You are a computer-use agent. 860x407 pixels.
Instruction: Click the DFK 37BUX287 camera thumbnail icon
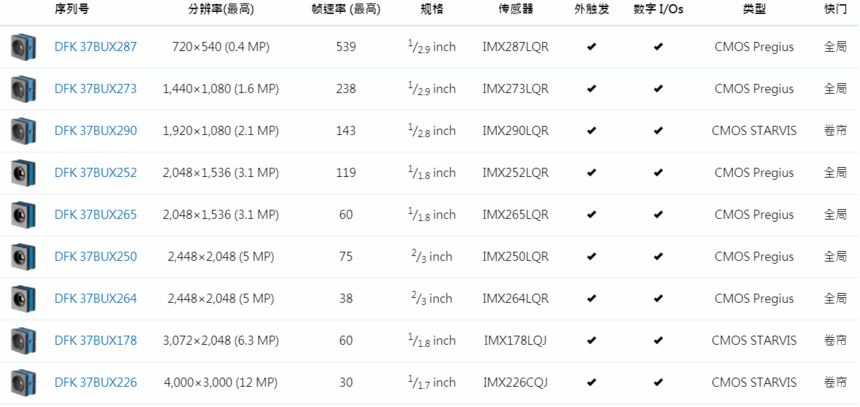(23, 47)
